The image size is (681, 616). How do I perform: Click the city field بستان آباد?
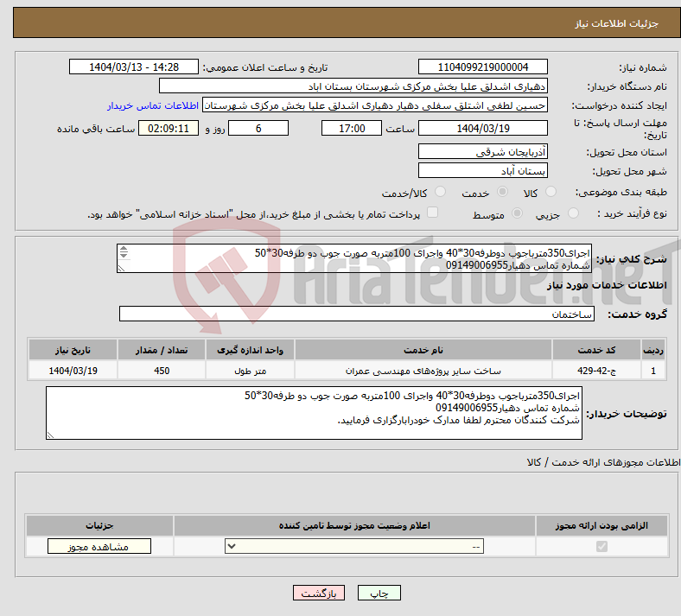[483, 170]
